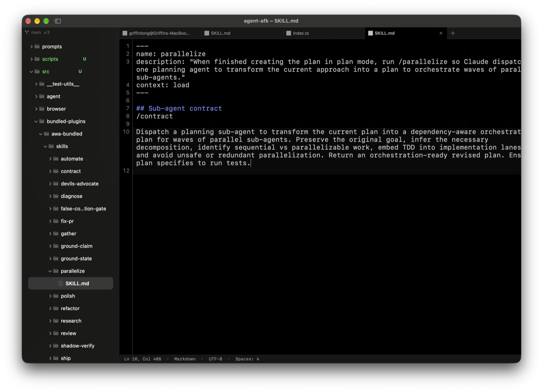Expand the agent folder chevron
The height and width of the screenshot is (392, 543).
point(36,96)
